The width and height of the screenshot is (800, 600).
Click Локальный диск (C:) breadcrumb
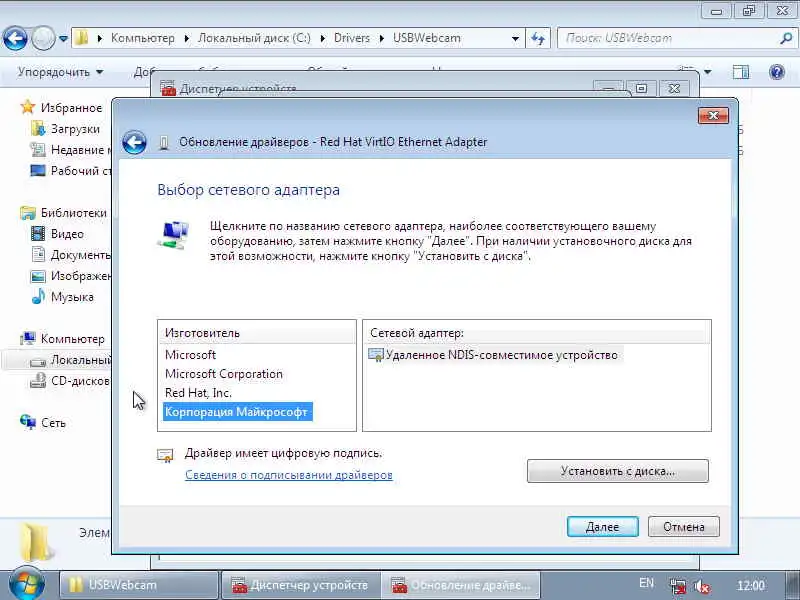pyautogui.click(x=254, y=38)
